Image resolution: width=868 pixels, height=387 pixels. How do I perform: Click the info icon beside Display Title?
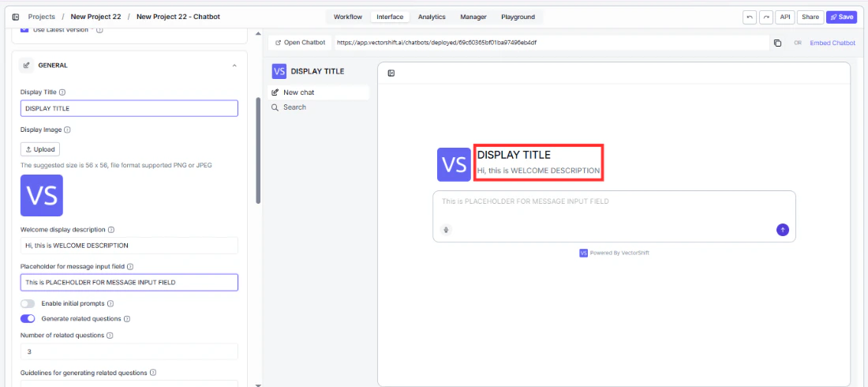coord(62,92)
